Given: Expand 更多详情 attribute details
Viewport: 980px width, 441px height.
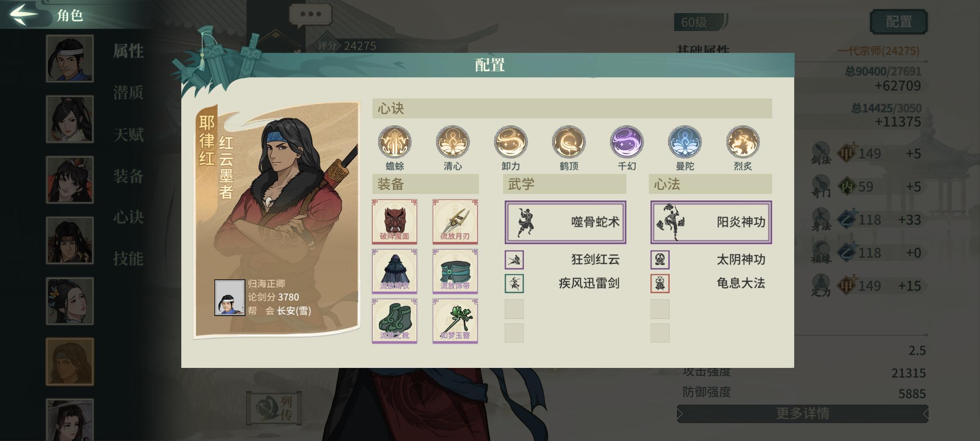Looking at the screenshot, I should (802, 414).
